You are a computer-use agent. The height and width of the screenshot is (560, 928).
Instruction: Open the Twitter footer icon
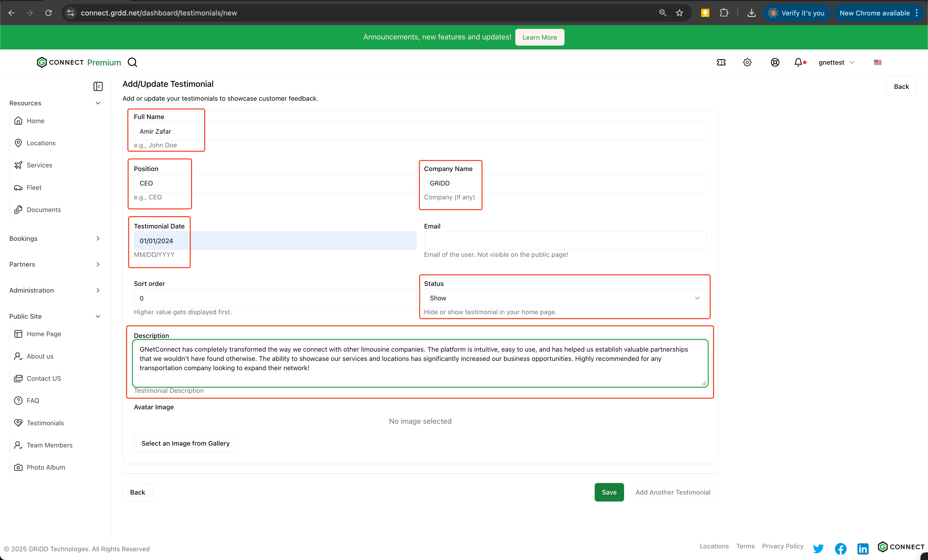(x=818, y=548)
